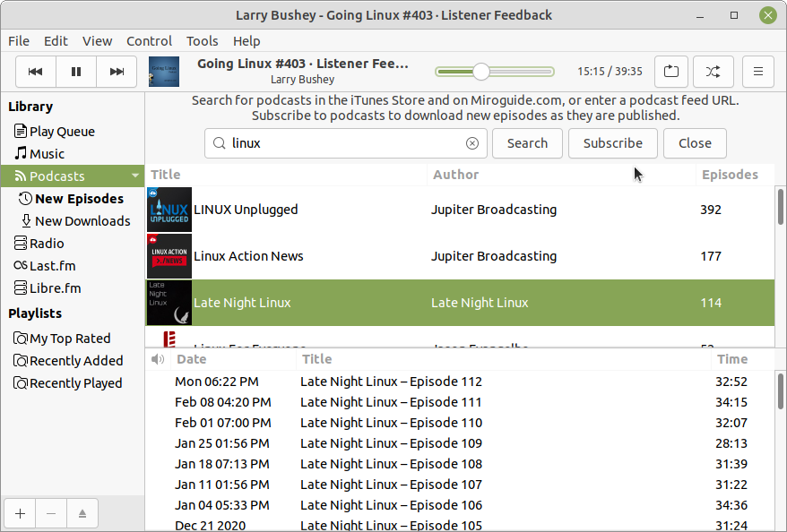The image size is (787, 532).
Task: Seek within the playback position slider
Action: 495,72
